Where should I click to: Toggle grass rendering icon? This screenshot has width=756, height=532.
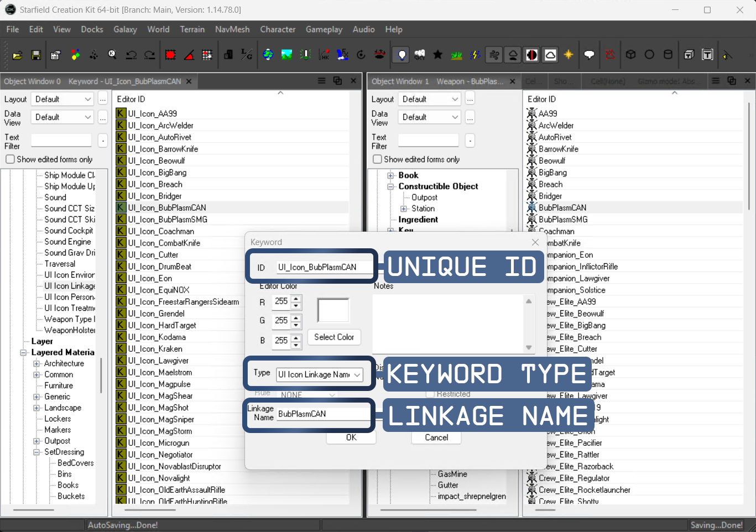point(456,55)
